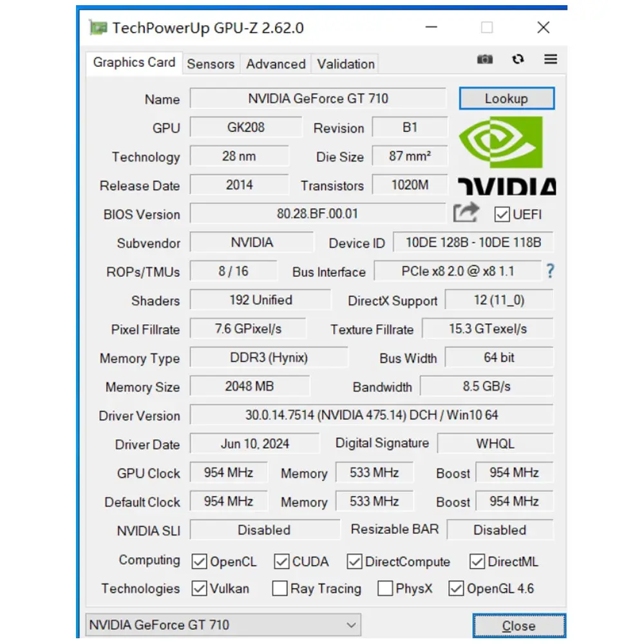The width and height of the screenshot is (644, 644).
Task: Click the GPU-Z title bar app icon
Action: point(98,28)
